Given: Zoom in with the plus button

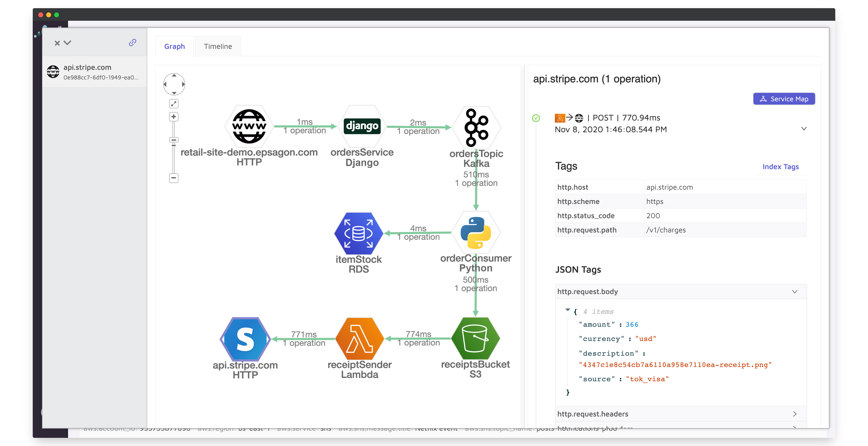Looking at the screenshot, I should pyautogui.click(x=174, y=117).
